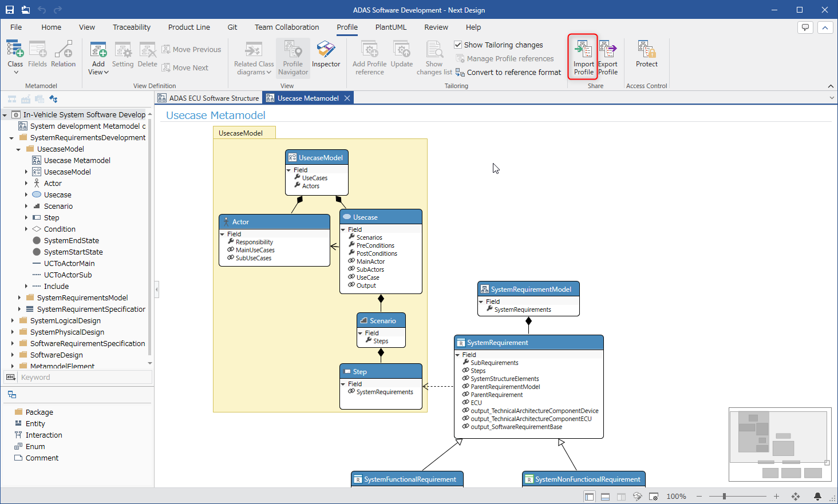The width and height of the screenshot is (838, 504).
Task: Collapse the left panel with splitter arrow
Action: (x=156, y=289)
